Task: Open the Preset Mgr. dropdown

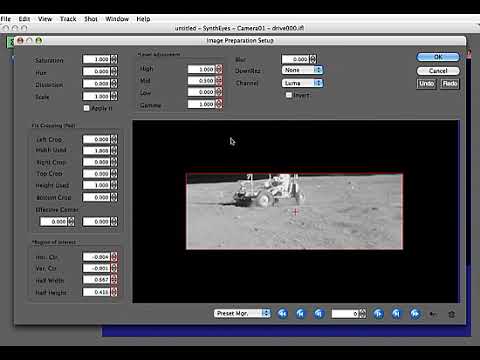Action: [242, 313]
